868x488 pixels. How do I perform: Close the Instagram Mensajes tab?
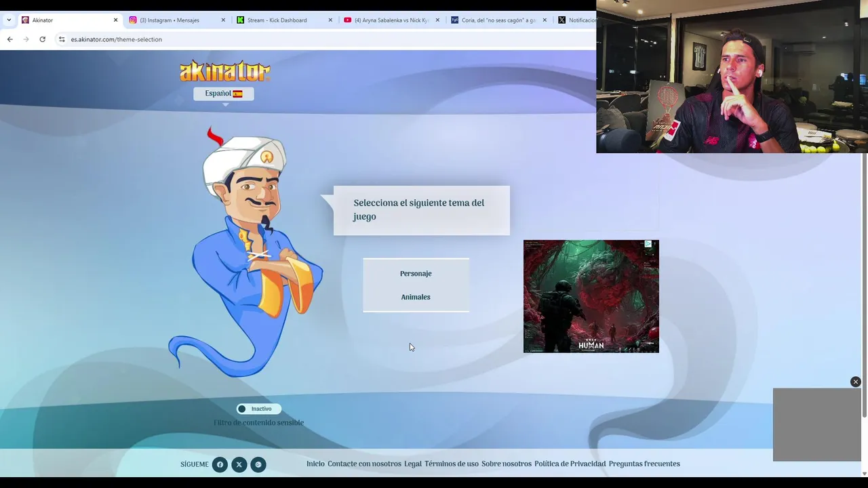(x=223, y=20)
